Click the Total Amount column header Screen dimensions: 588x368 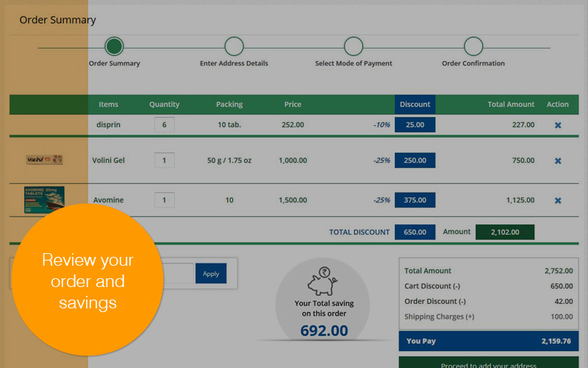(x=511, y=105)
